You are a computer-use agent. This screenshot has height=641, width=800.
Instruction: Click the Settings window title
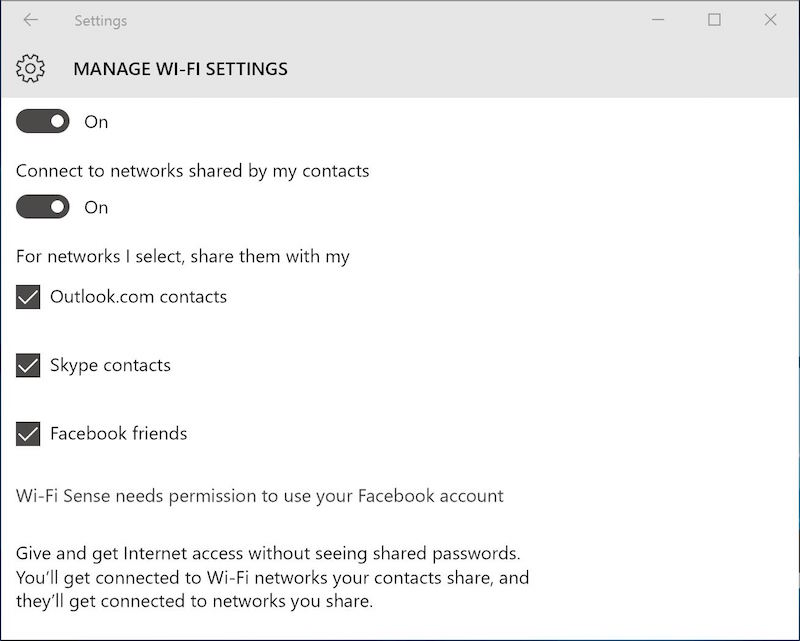101,21
